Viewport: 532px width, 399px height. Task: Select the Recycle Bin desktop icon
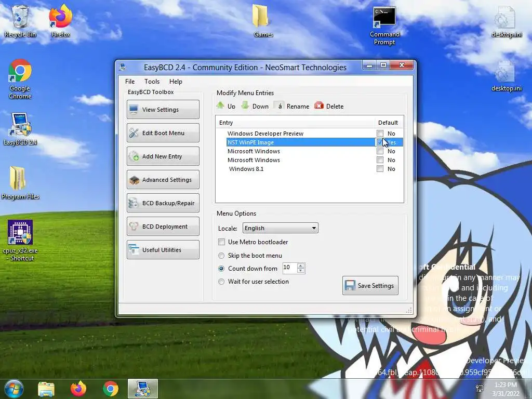click(x=20, y=21)
